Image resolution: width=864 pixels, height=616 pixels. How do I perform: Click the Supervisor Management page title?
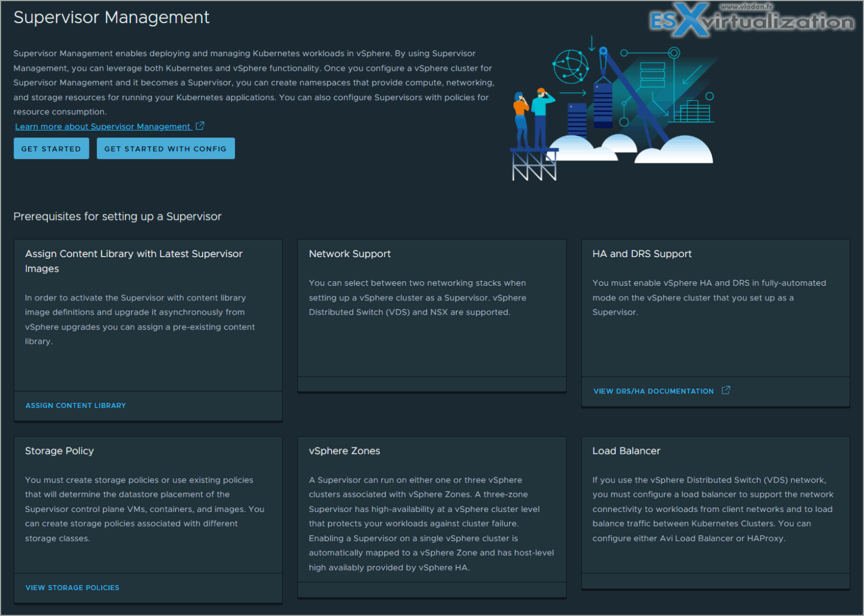(x=111, y=17)
